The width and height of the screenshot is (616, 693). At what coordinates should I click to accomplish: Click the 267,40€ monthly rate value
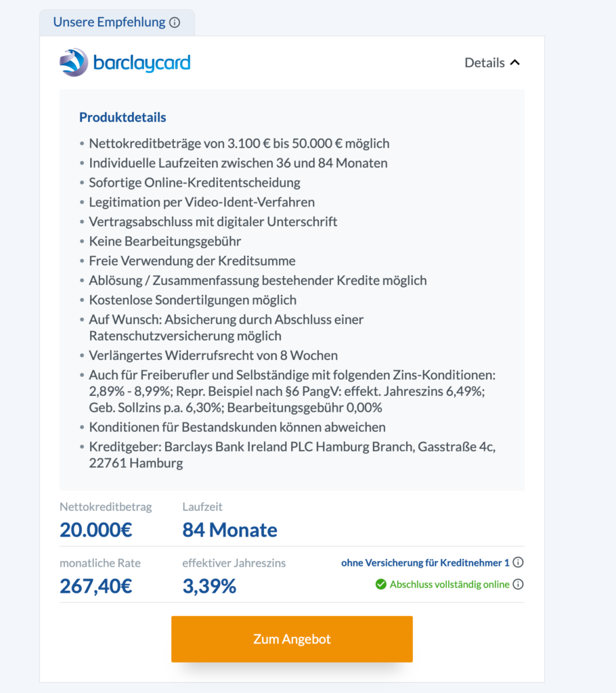tap(96, 586)
